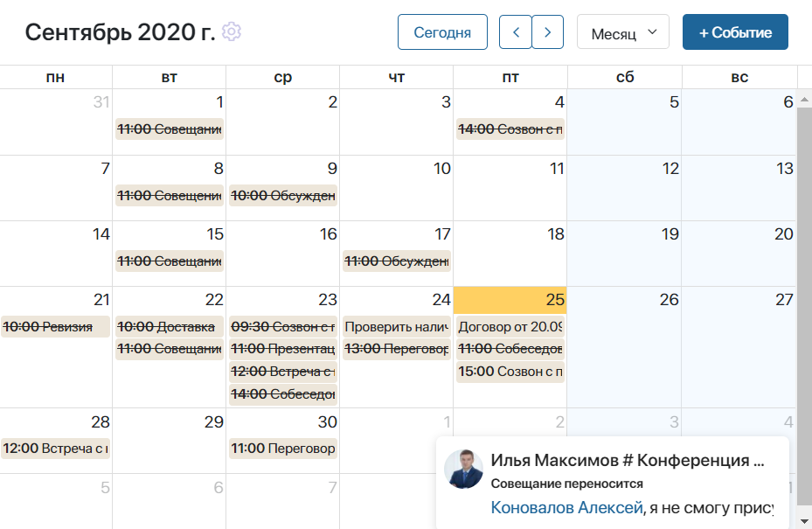This screenshot has width=812, height=529.
Task: Click the scrollbar down arrow
Action: (x=804, y=521)
